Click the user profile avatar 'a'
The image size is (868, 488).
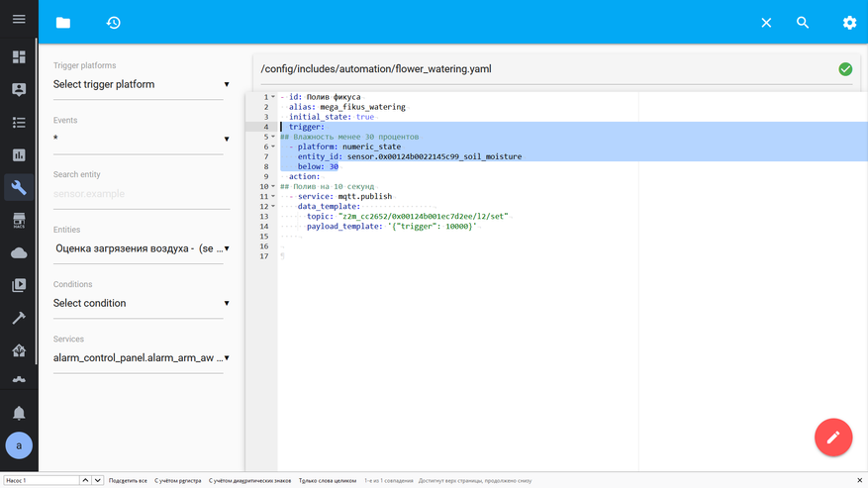[x=19, y=445]
